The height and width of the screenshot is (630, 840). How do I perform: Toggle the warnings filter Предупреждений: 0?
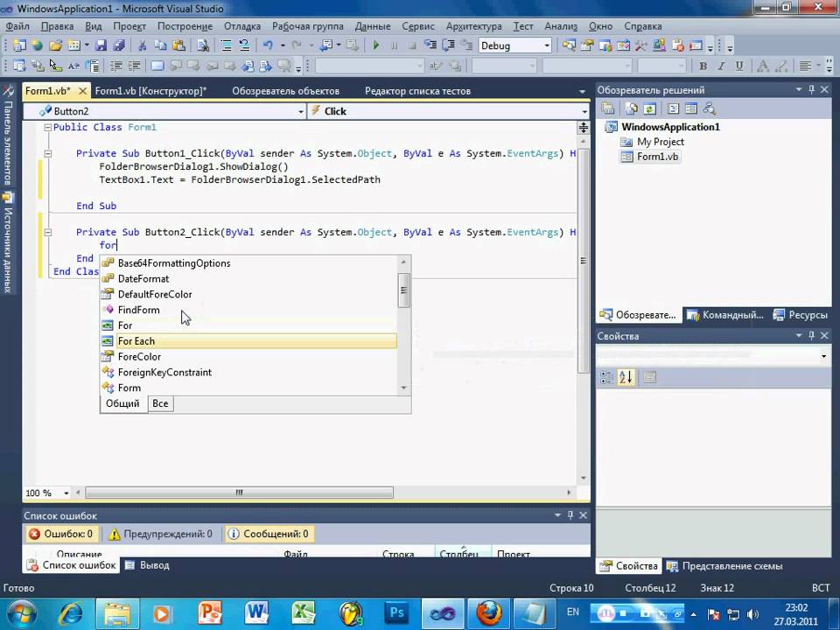click(x=161, y=534)
